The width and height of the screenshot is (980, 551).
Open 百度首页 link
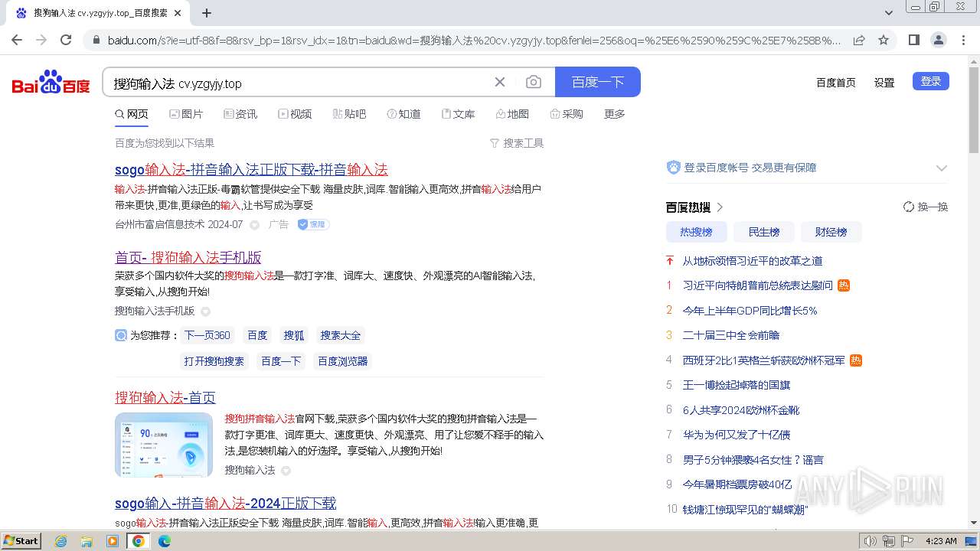(836, 83)
